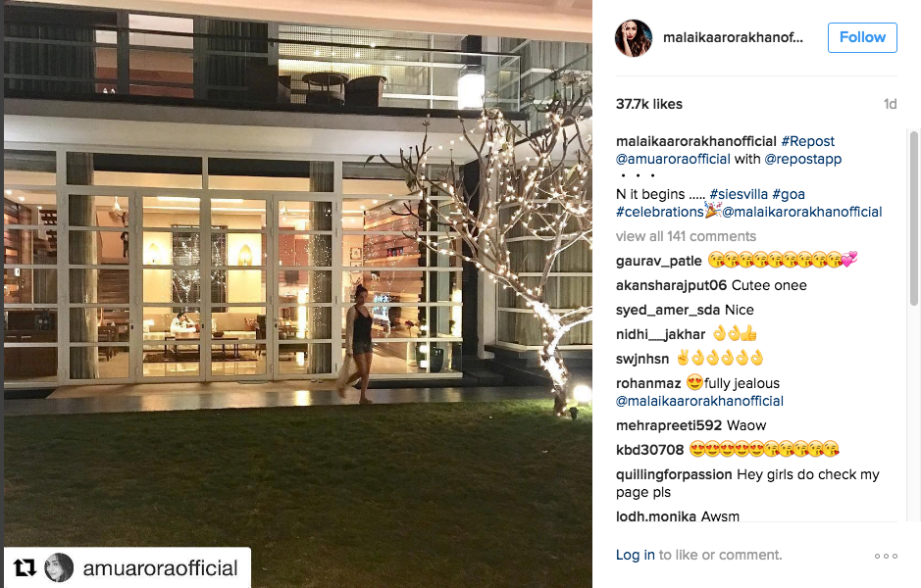The width and height of the screenshot is (921, 588).
Task: Open the #goa hashtag
Action: [x=789, y=194]
